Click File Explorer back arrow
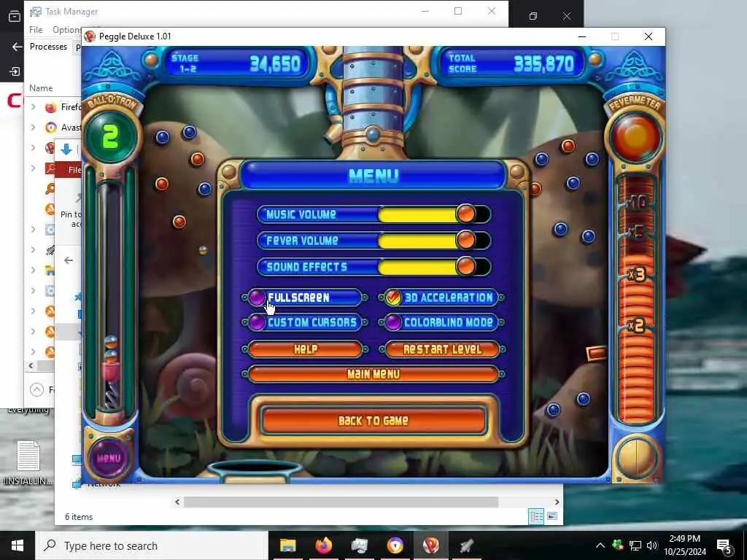 69,260
